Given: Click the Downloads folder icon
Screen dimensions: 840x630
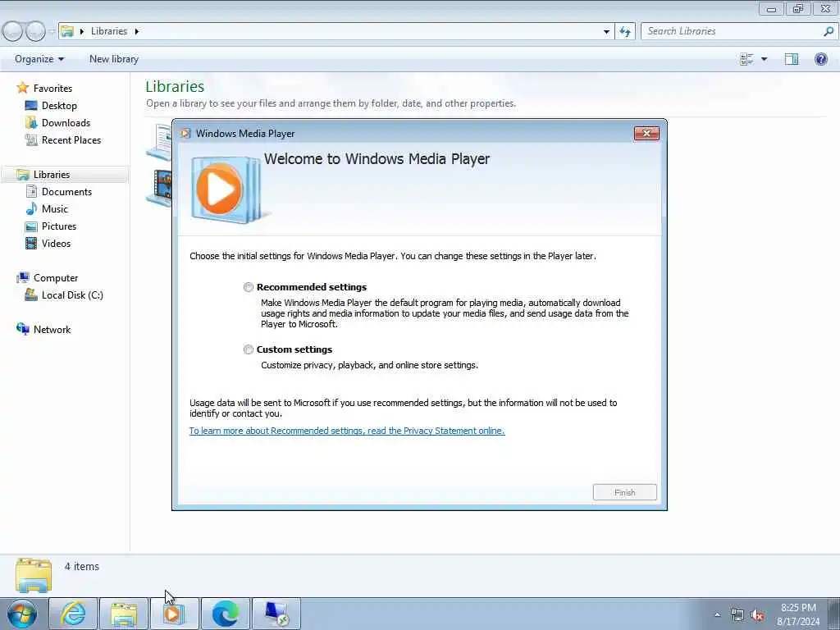Looking at the screenshot, I should coord(31,123).
